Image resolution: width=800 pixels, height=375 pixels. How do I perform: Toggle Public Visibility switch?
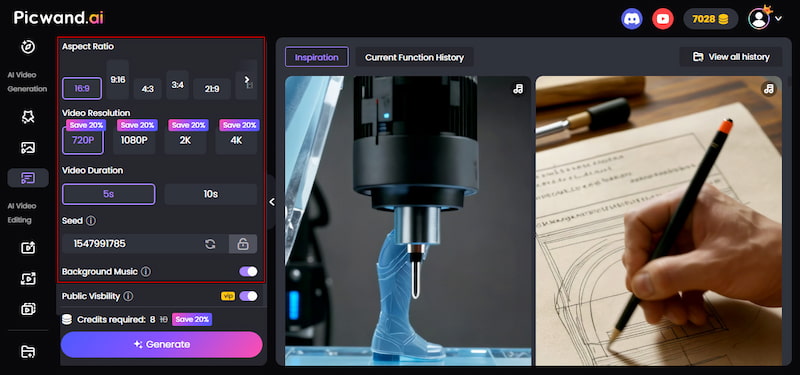[x=248, y=296]
